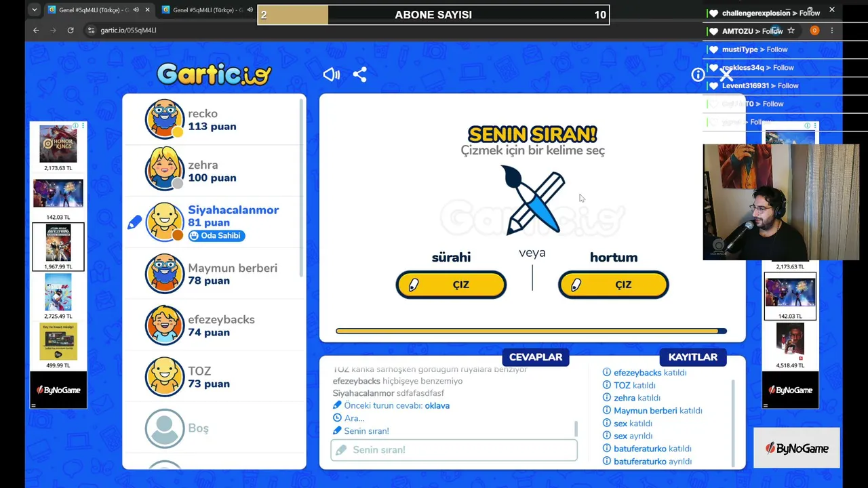The image size is (868, 488).
Task: Mute the game sound with the speaker icon
Action: pos(331,75)
